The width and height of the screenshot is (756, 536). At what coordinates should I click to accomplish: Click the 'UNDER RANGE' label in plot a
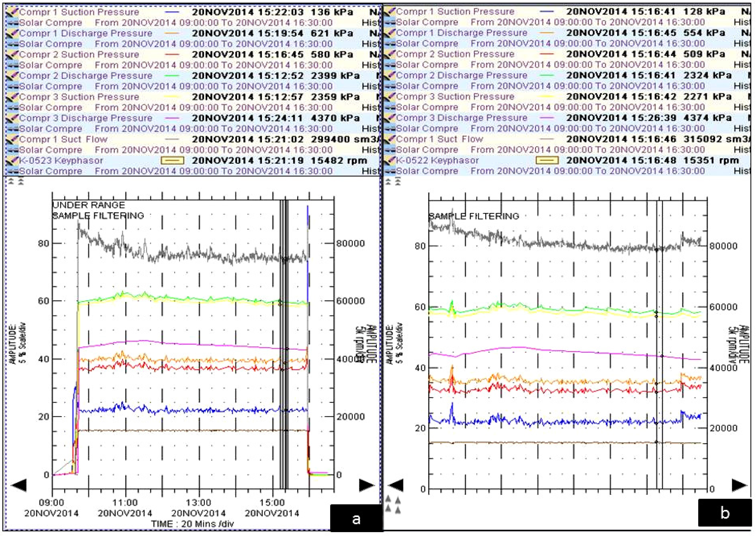tap(89, 205)
